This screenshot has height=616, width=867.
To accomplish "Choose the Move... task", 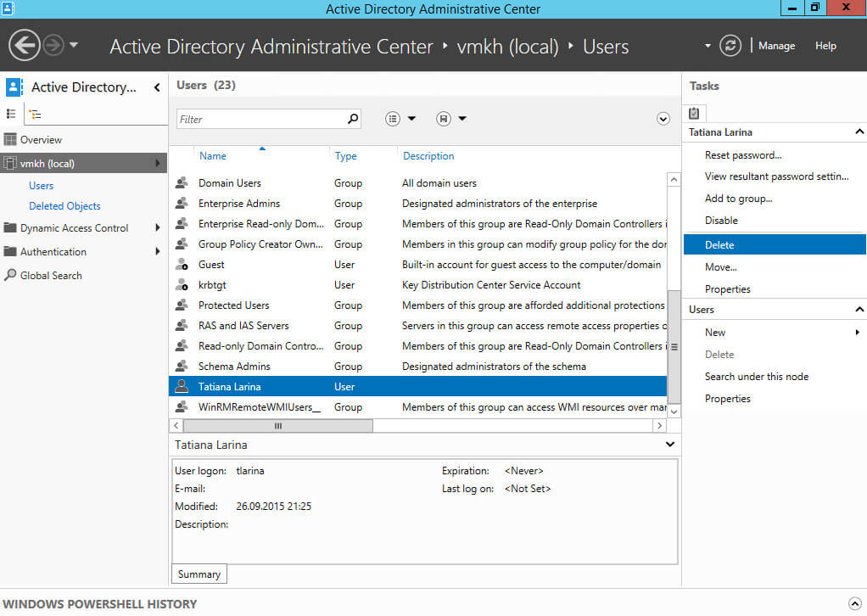I will (x=720, y=267).
